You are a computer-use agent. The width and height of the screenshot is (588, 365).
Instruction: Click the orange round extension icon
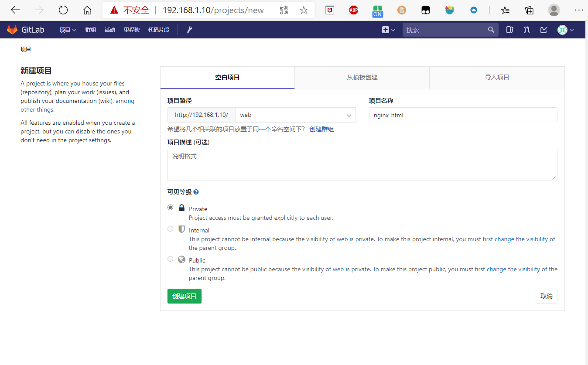pos(402,10)
